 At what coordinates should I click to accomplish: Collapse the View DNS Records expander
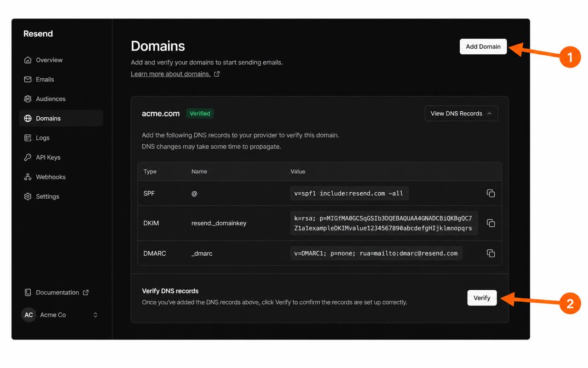(x=461, y=114)
